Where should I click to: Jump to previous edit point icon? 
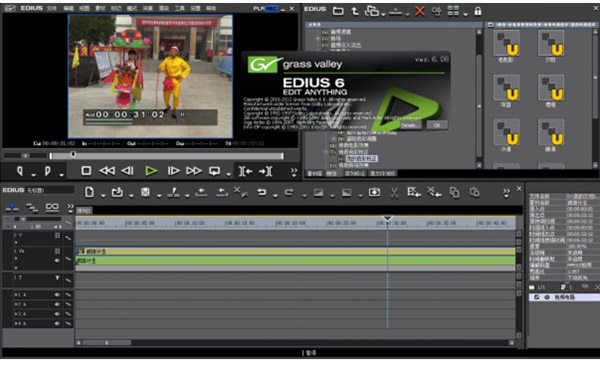click(245, 171)
